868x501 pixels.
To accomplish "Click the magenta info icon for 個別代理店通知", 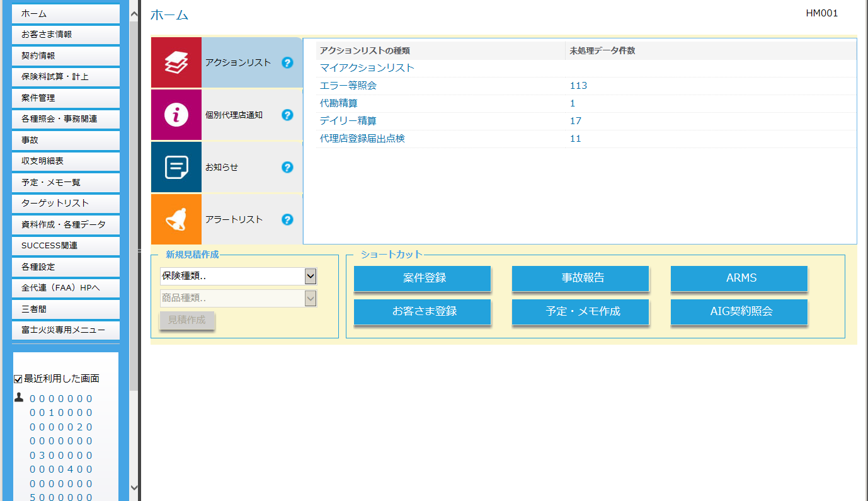I will pyautogui.click(x=176, y=115).
